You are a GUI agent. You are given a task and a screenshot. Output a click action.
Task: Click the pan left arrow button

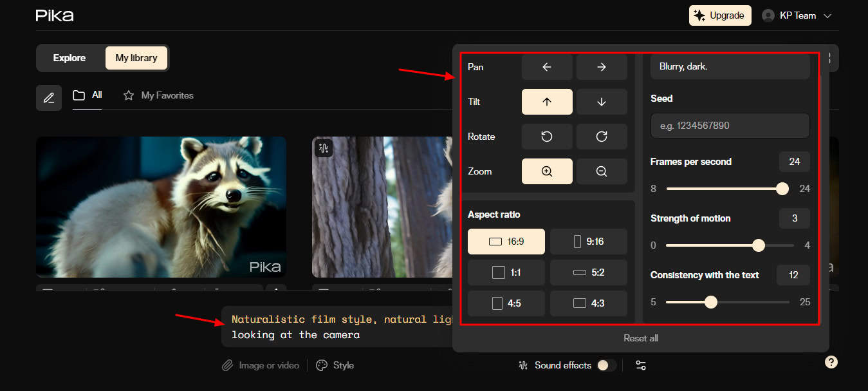tap(546, 67)
